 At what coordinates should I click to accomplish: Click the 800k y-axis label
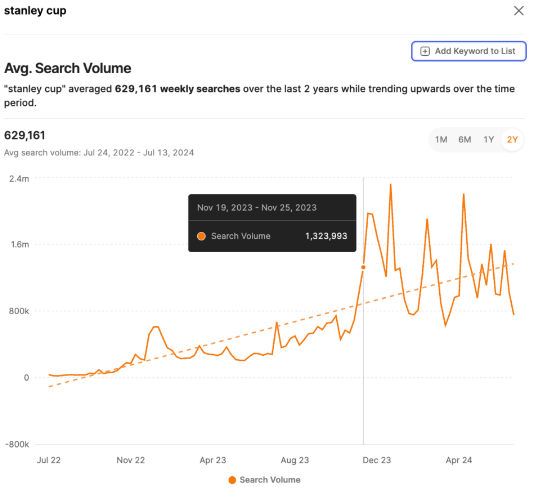pos(19,311)
